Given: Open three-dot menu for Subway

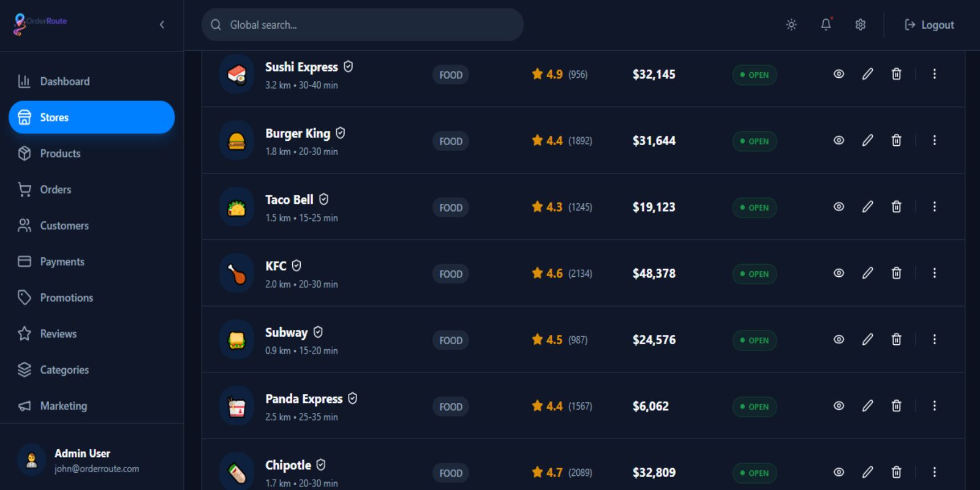Looking at the screenshot, I should click(x=934, y=339).
